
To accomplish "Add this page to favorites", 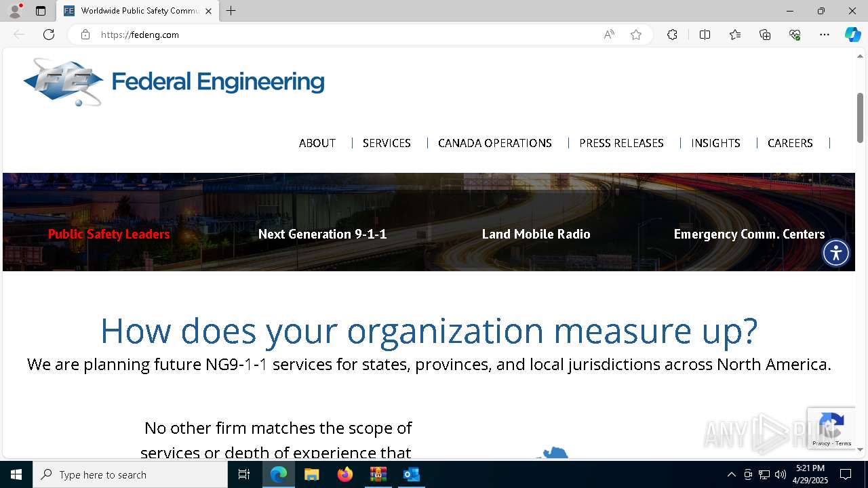I will click(636, 35).
